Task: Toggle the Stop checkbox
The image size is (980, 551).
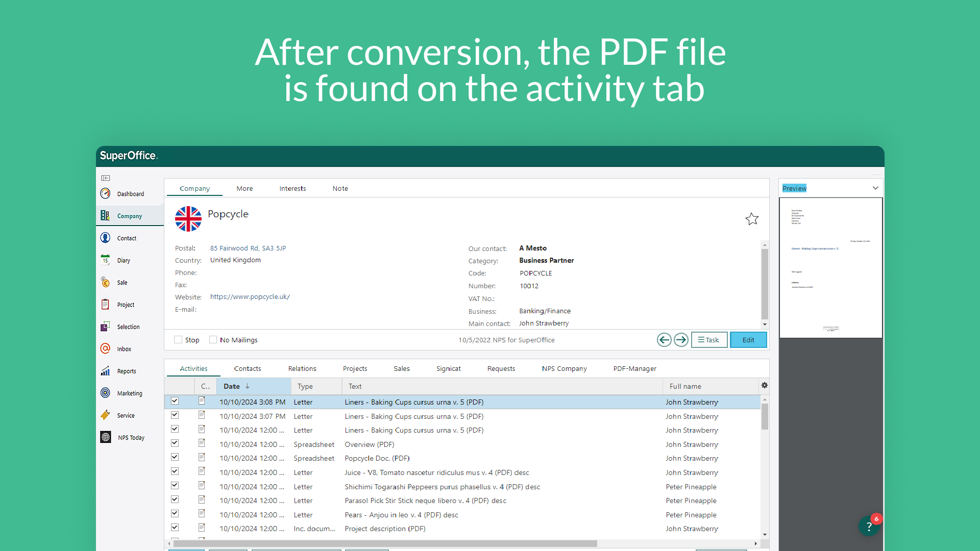Action: (178, 340)
